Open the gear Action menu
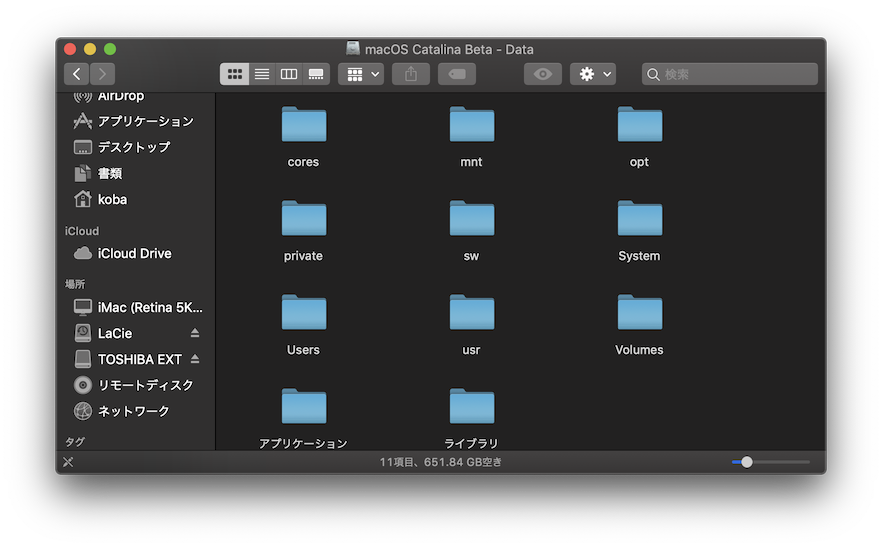 coord(593,74)
